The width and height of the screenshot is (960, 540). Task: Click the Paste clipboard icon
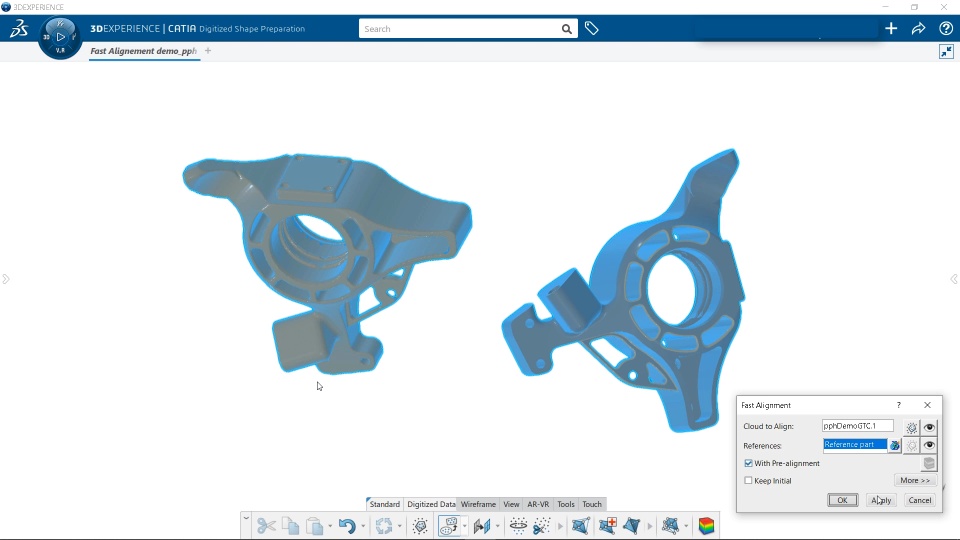(315, 525)
